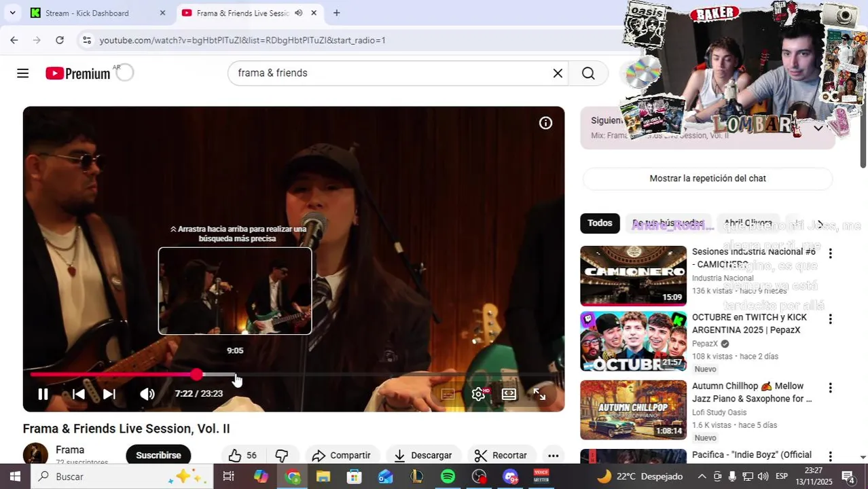The width and height of the screenshot is (868, 489).
Task: View site information icon in address bar
Action: coord(87,40)
